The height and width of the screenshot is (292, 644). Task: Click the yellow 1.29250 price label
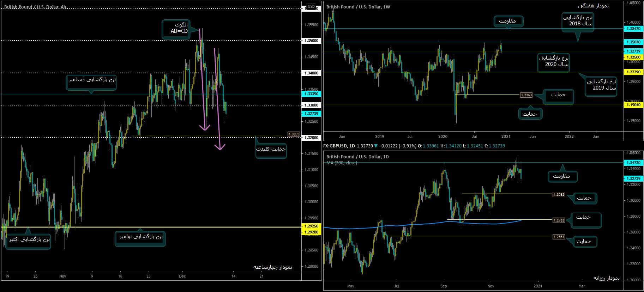(311, 226)
